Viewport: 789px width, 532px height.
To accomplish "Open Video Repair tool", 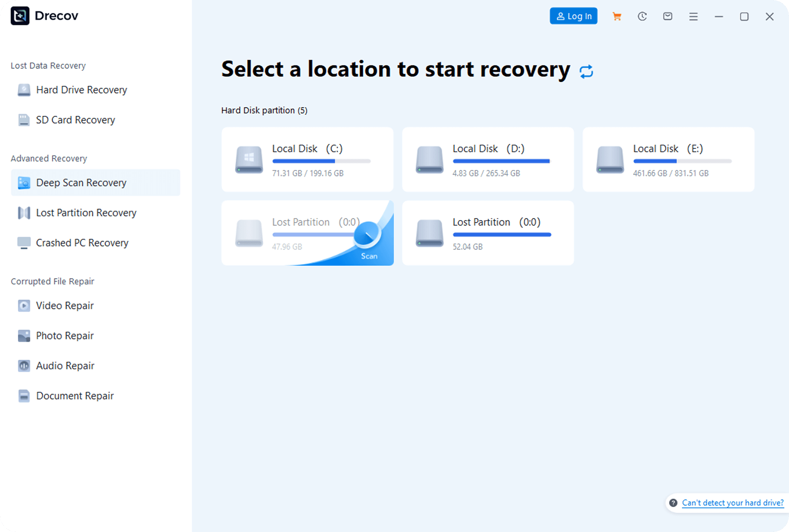I will pos(65,306).
